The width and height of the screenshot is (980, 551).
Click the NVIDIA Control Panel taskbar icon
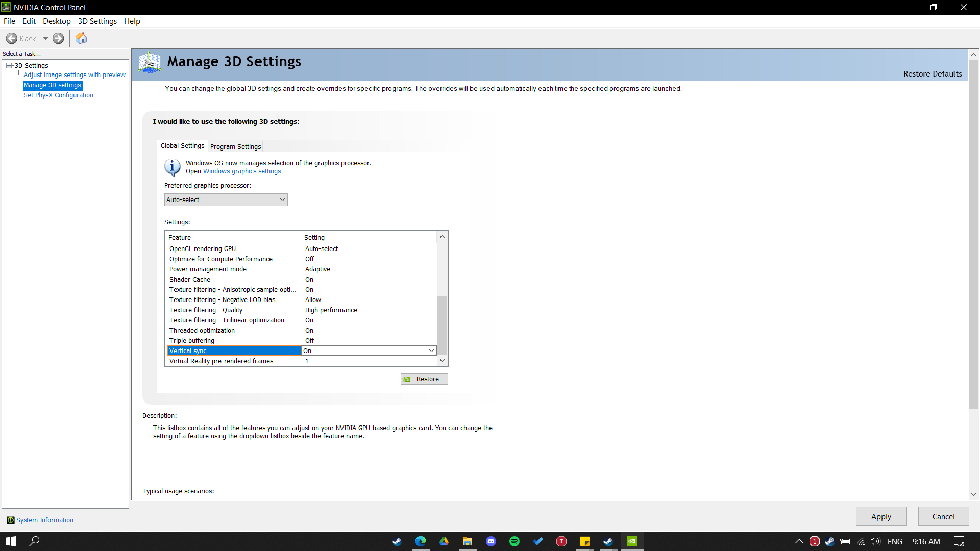631,541
